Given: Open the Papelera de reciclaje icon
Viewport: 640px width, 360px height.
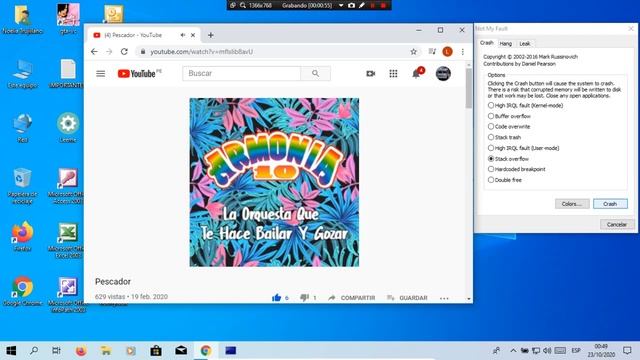Looking at the screenshot, I should [x=22, y=185].
